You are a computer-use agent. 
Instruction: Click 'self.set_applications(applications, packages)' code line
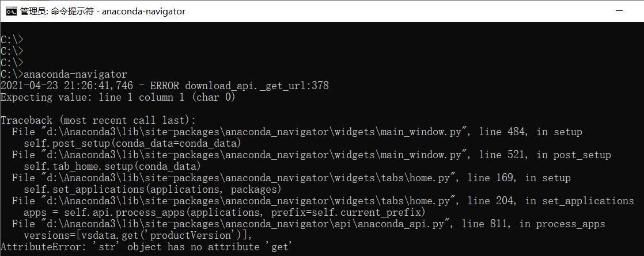point(152,189)
